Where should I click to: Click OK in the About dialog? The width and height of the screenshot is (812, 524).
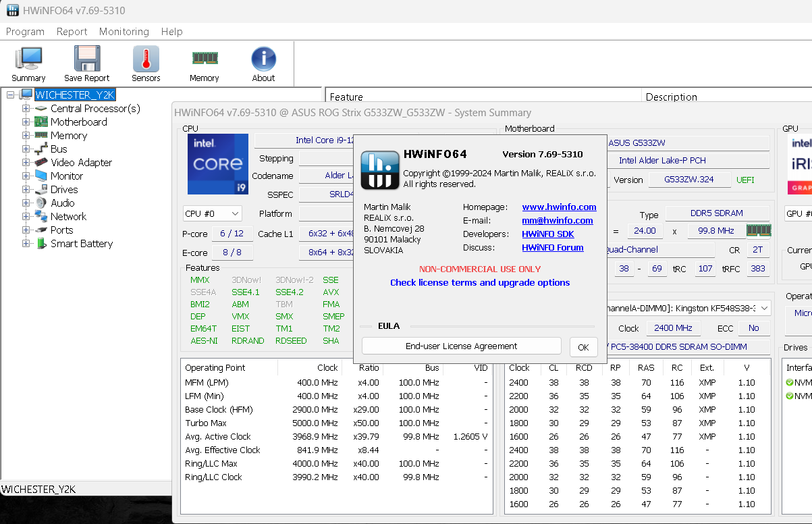tap(583, 347)
